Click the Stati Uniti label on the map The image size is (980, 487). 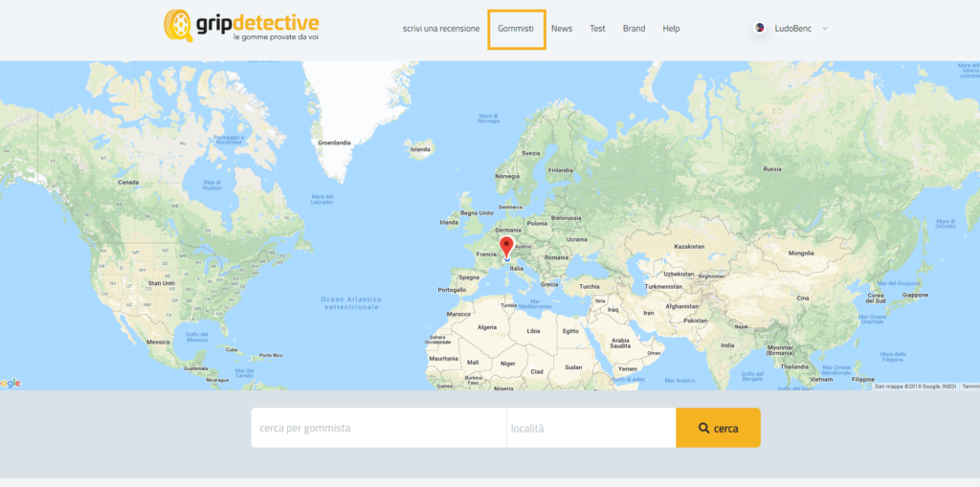162,283
